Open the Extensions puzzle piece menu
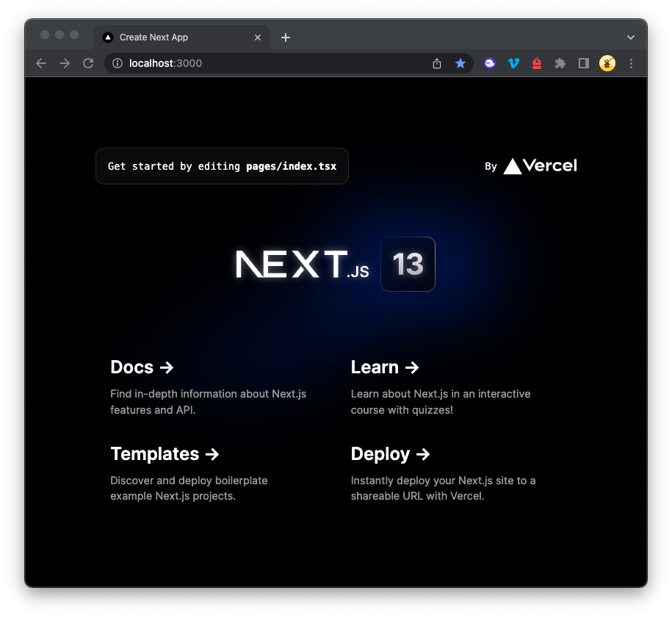The image size is (672, 618). click(560, 64)
